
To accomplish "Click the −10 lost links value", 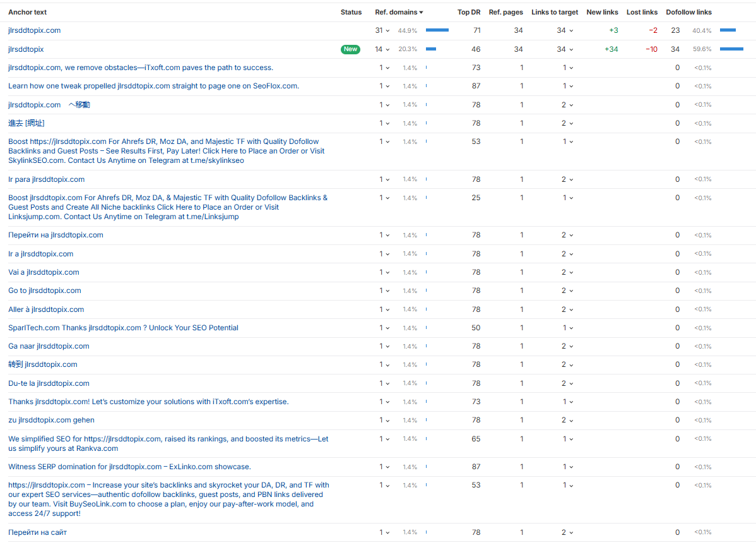I will click(x=651, y=49).
